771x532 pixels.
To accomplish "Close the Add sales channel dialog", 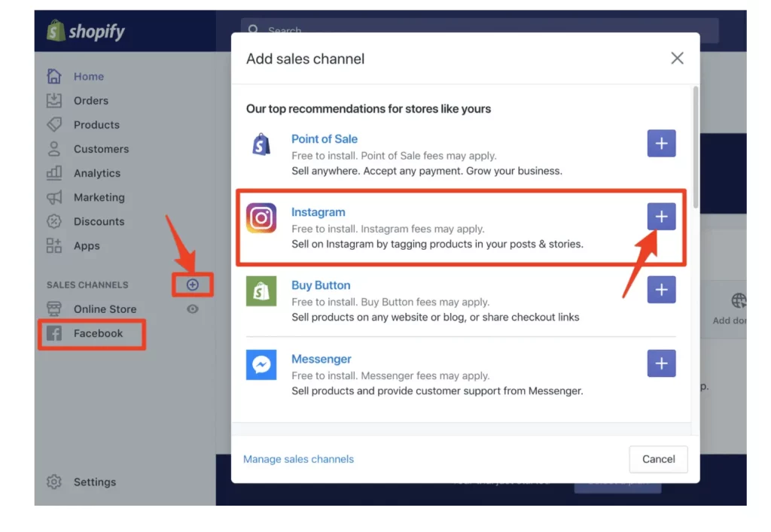I will click(677, 58).
